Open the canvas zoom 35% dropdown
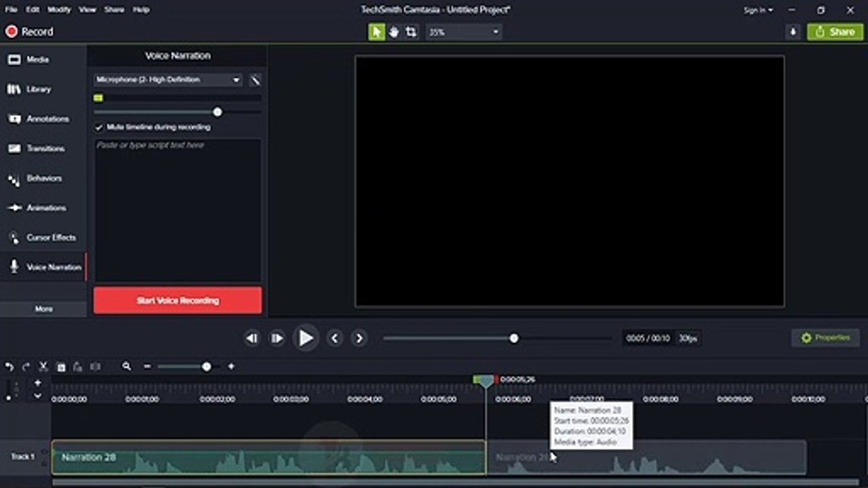Viewport: 868px width, 488px height. coord(464,32)
